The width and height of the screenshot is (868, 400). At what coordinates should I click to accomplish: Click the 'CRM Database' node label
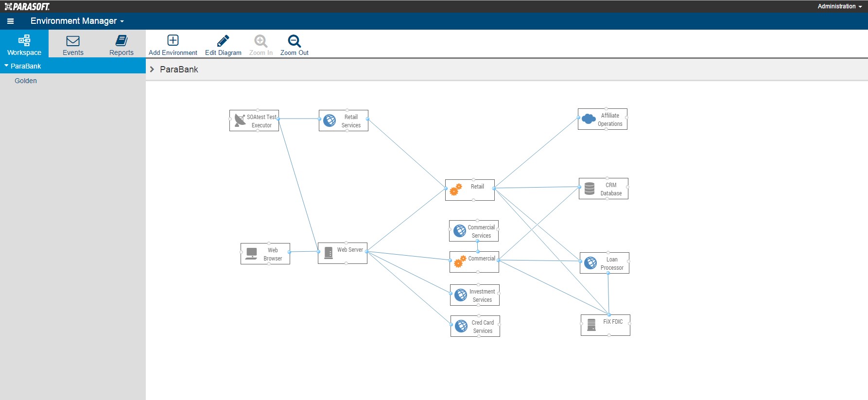611,189
